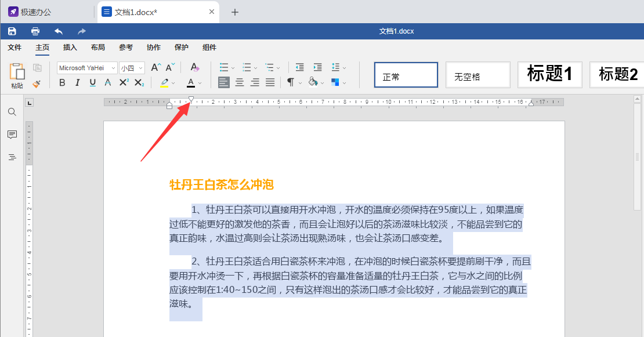Click the print icon in title bar
The image size is (644, 337).
tap(35, 31)
